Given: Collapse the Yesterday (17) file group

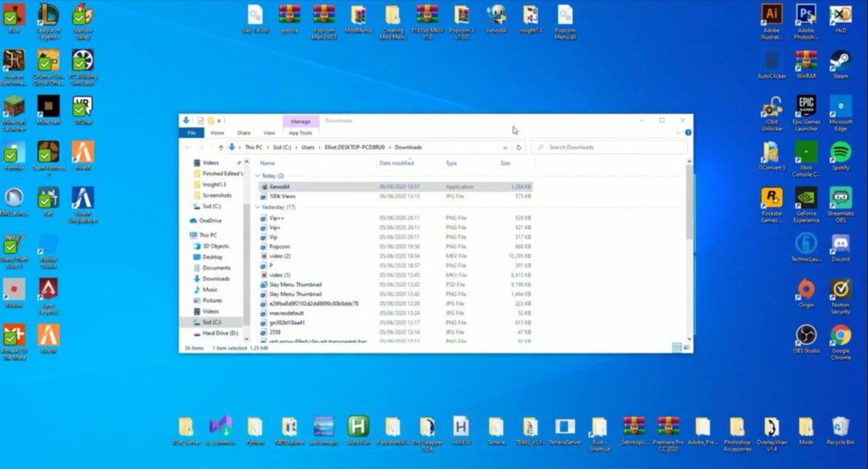Looking at the screenshot, I should (257, 207).
